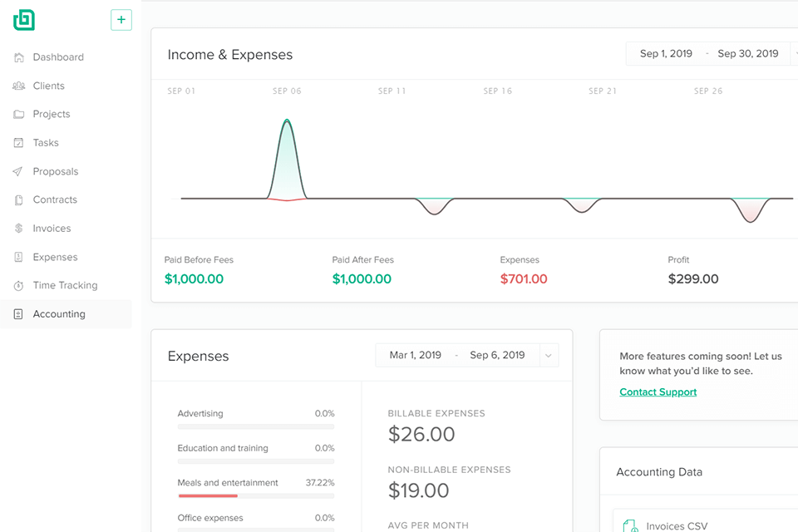Click the Clients people icon

coord(19,86)
